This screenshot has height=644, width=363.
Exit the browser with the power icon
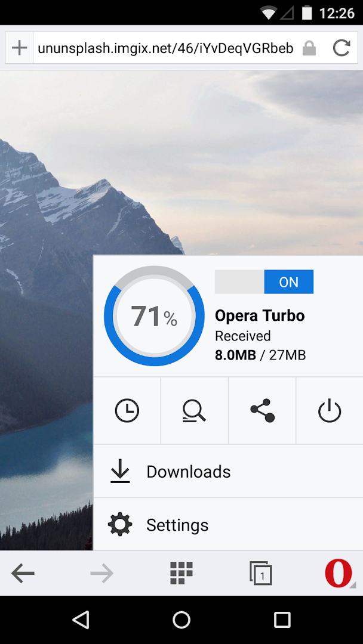[x=330, y=411]
